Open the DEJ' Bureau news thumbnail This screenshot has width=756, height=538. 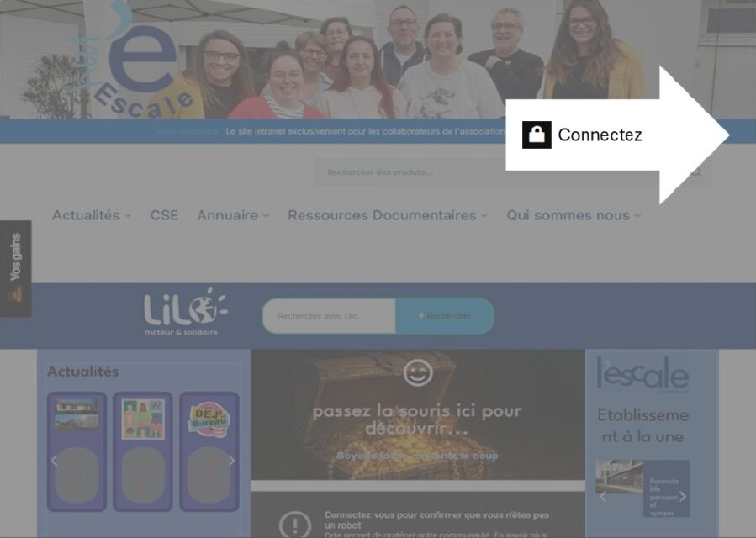tap(209, 419)
